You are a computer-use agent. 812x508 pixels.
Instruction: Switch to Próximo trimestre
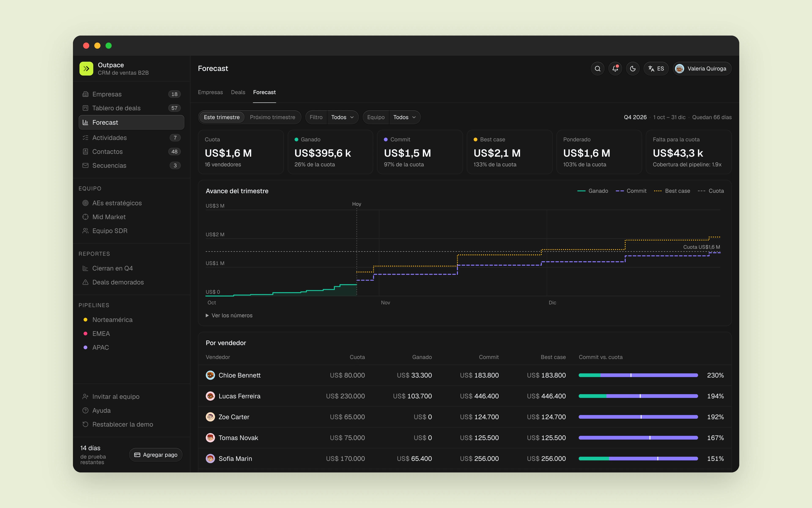tap(272, 117)
